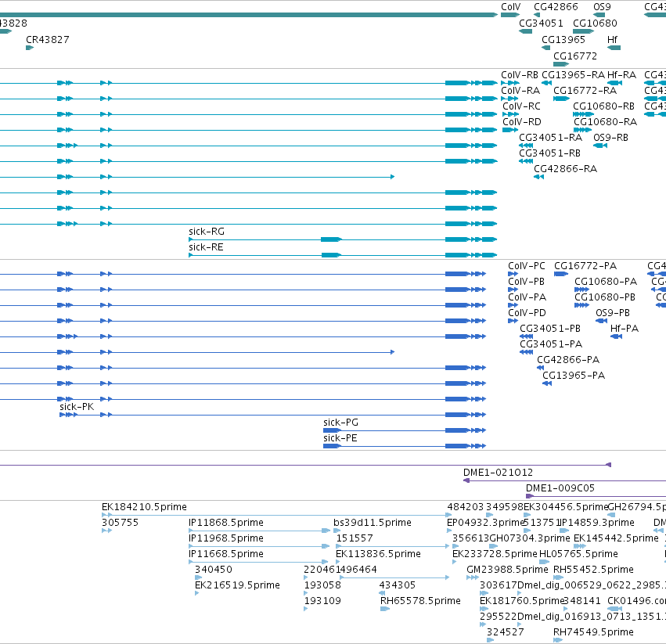Select the ColV-RB transcript label
This screenshot has height=644, width=666.
point(520,75)
